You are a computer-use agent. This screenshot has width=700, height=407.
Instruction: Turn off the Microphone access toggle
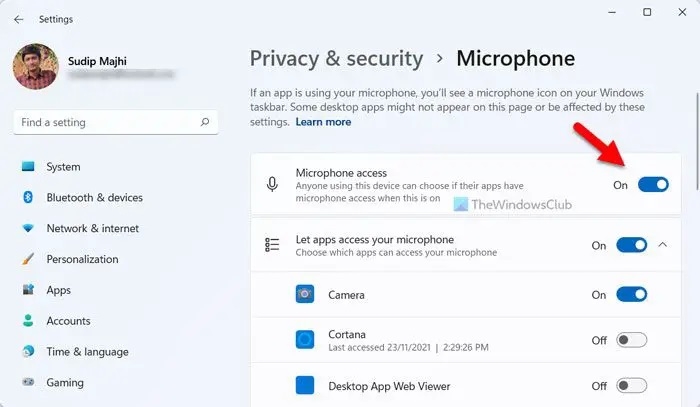653,185
